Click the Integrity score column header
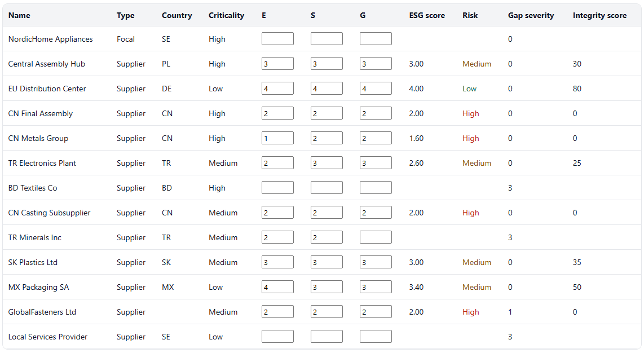644x353 pixels. 599,15
